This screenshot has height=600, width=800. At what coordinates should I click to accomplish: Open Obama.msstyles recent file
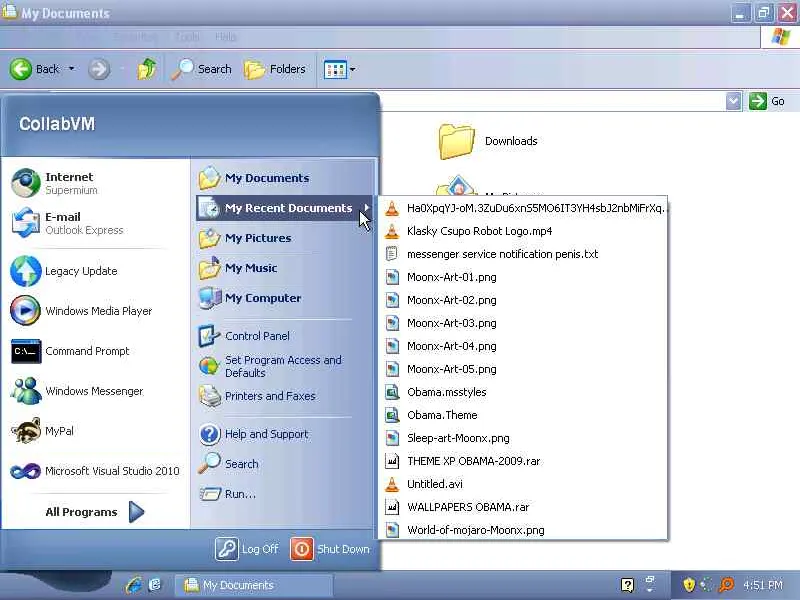point(524,392)
